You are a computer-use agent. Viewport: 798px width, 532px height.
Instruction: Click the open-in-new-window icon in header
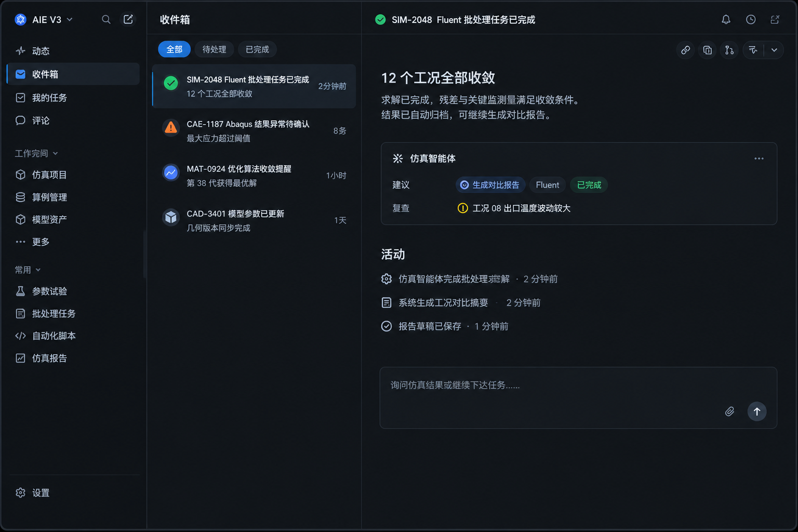coord(775,20)
